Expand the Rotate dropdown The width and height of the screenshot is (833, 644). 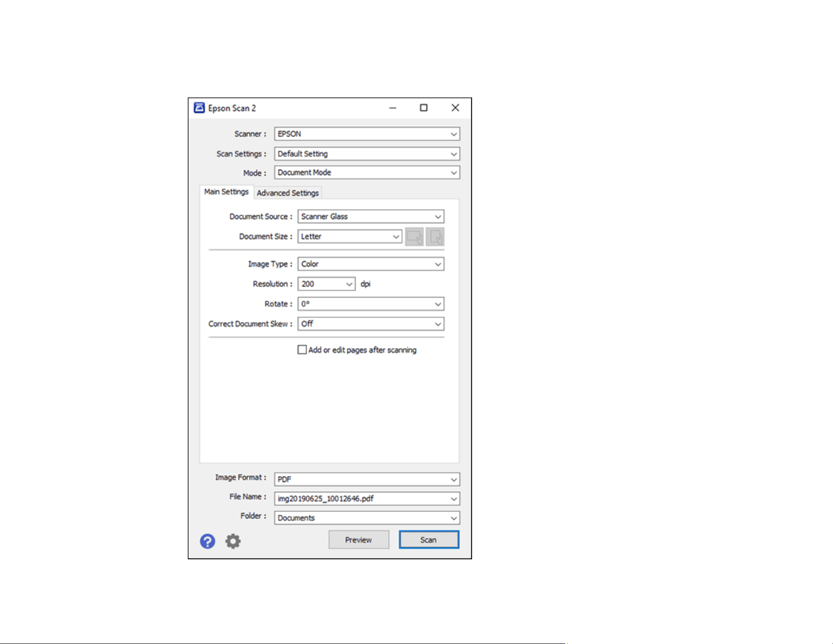click(x=371, y=304)
